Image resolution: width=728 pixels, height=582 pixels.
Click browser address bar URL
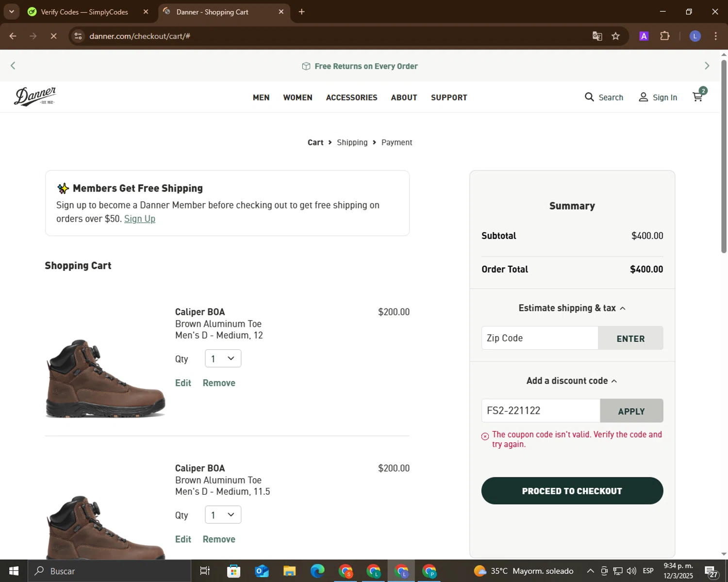pos(140,36)
